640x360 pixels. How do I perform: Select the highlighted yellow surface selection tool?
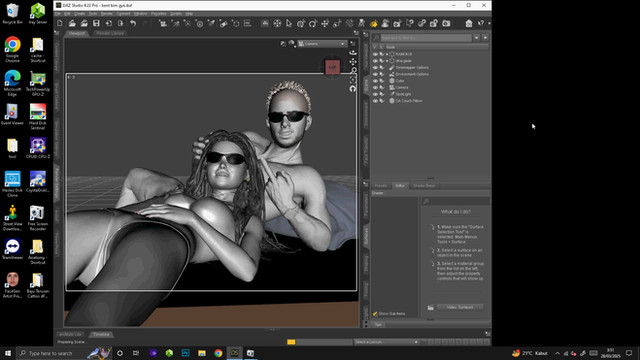click(373, 23)
